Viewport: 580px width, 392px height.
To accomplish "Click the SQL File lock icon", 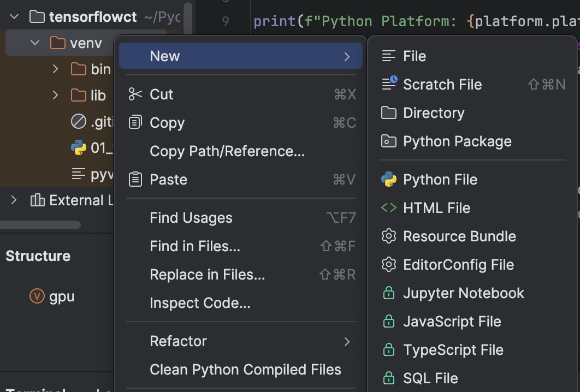I will click(389, 378).
